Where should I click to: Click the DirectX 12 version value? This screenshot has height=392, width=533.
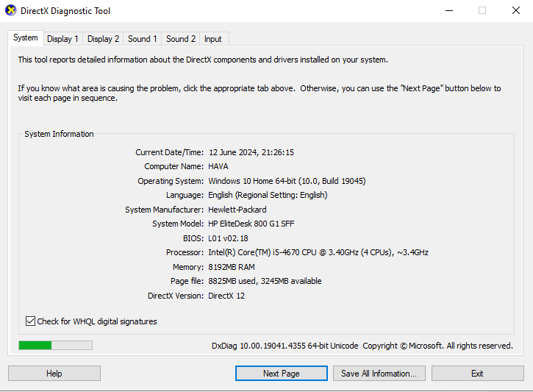pyautogui.click(x=226, y=296)
